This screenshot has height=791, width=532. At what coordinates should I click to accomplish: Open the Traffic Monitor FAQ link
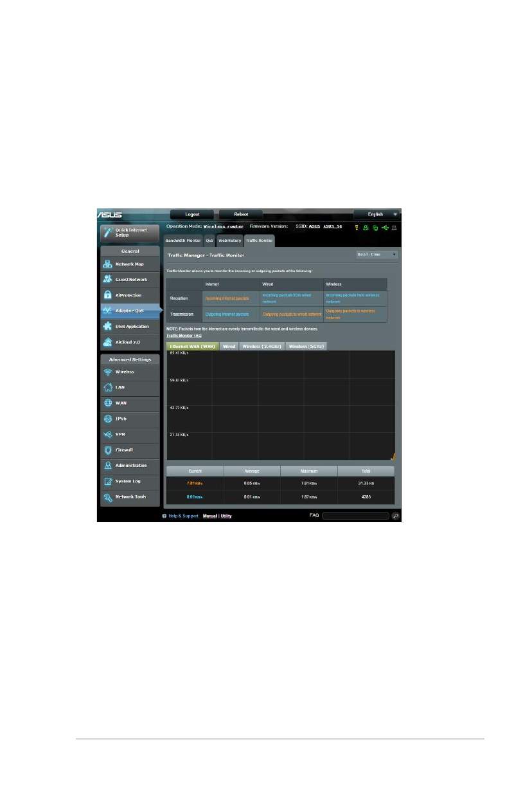[x=184, y=336]
